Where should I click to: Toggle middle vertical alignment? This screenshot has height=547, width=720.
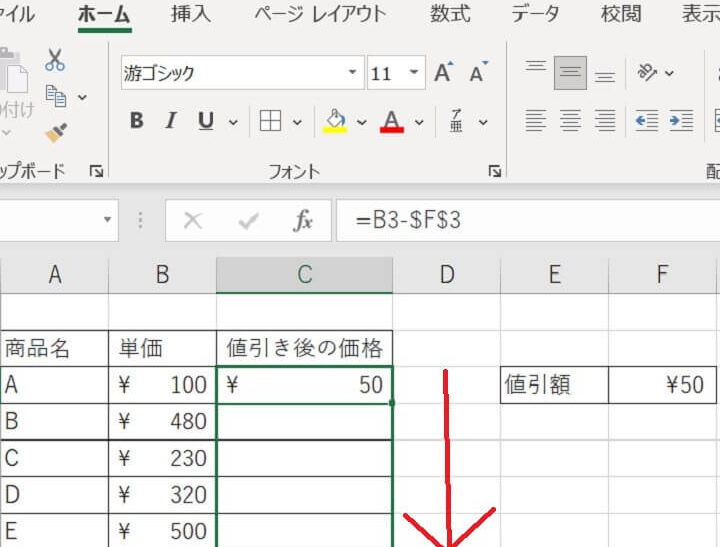[570, 73]
